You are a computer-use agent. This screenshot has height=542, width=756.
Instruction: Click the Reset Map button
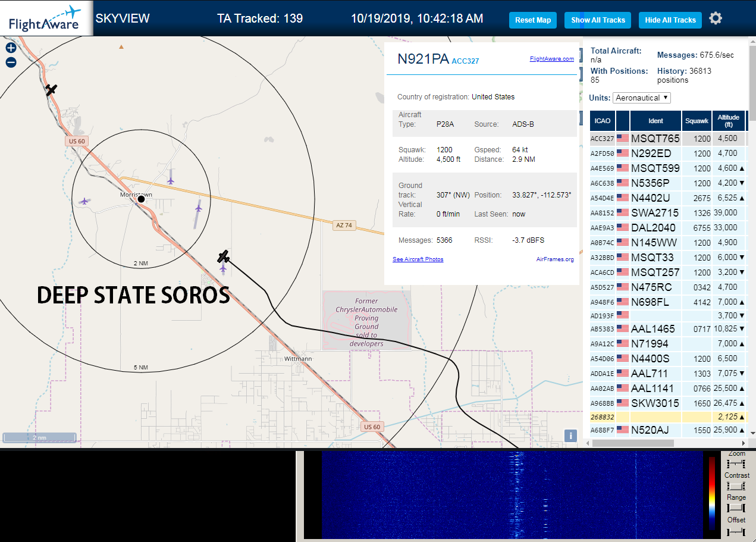click(533, 20)
